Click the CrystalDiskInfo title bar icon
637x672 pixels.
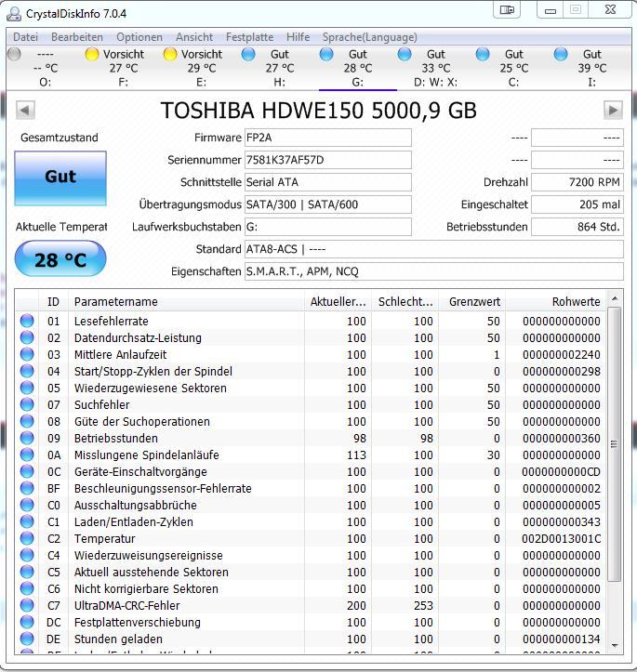coord(14,14)
